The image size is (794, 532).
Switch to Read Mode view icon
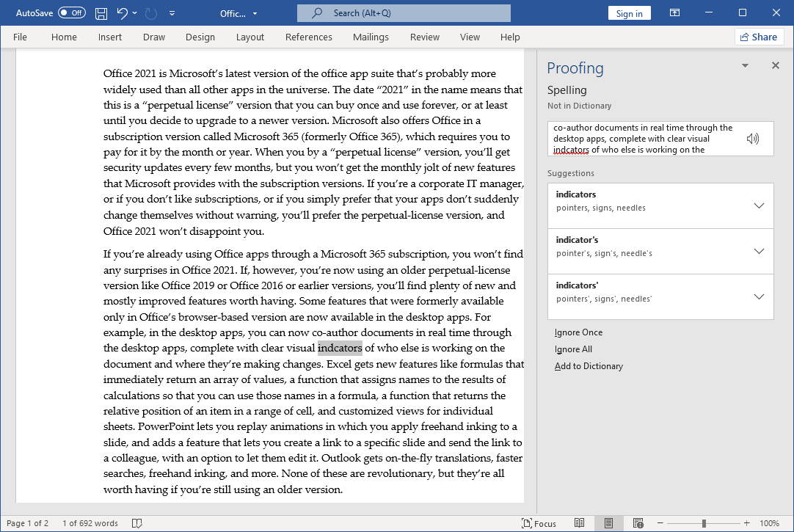pos(580,523)
